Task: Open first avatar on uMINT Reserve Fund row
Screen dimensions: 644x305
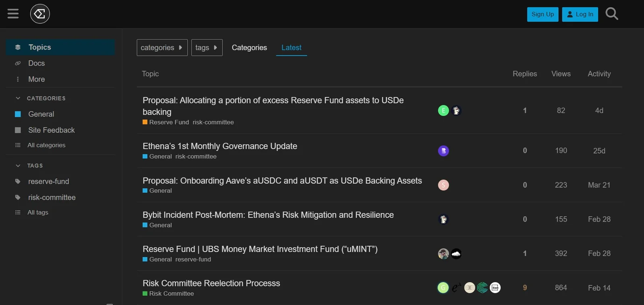Action: pos(443,253)
